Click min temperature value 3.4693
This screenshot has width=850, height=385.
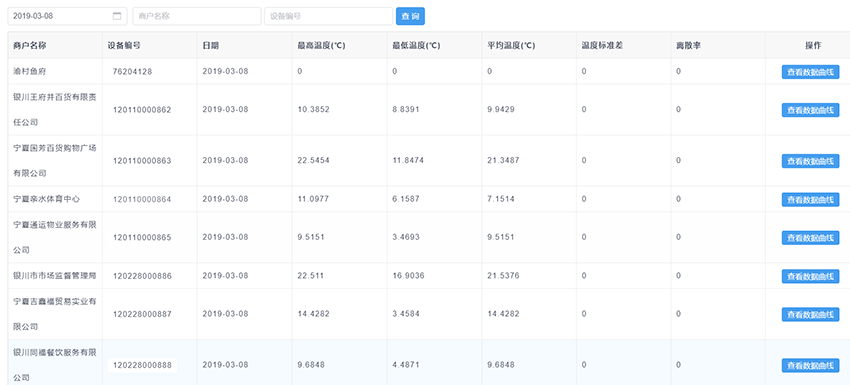pyautogui.click(x=405, y=237)
